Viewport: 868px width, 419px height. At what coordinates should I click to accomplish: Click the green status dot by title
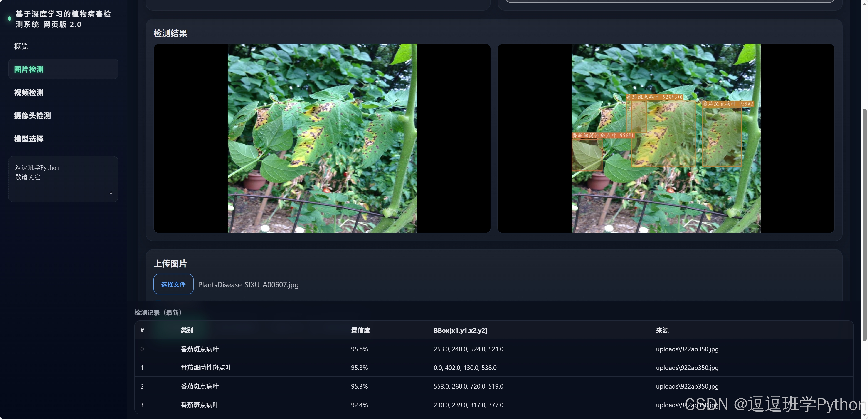click(x=10, y=19)
